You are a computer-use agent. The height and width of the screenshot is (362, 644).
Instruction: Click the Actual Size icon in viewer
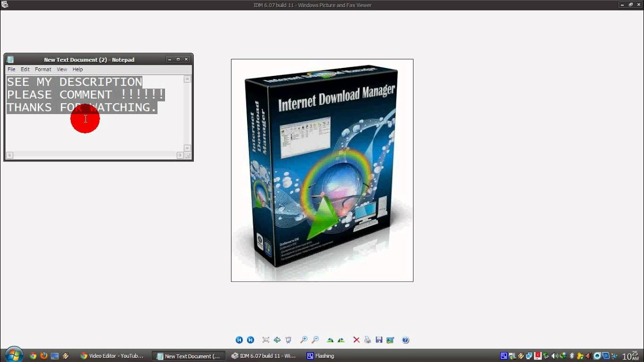pyautogui.click(x=277, y=340)
